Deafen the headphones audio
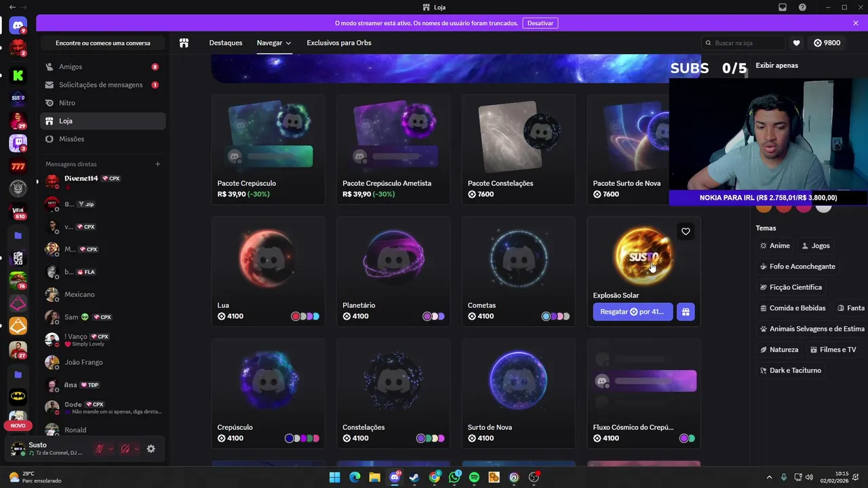Viewport: 868px width, 488px height. (125, 449)
